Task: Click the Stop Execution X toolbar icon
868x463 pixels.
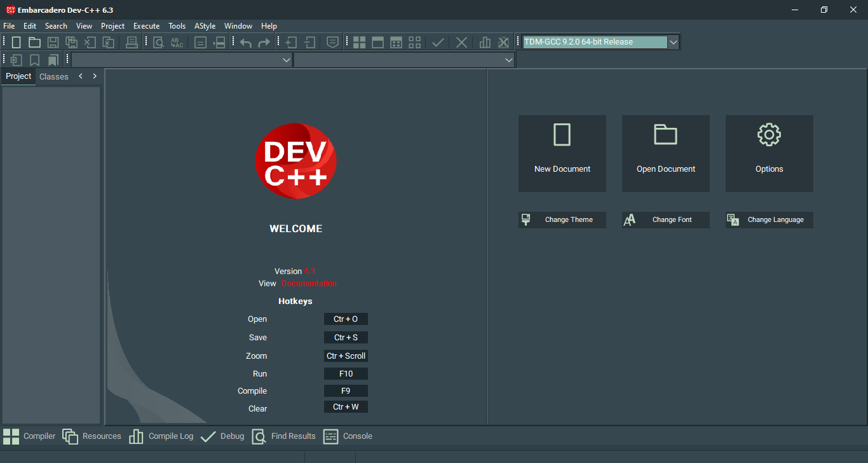Action: click(462, 43)
